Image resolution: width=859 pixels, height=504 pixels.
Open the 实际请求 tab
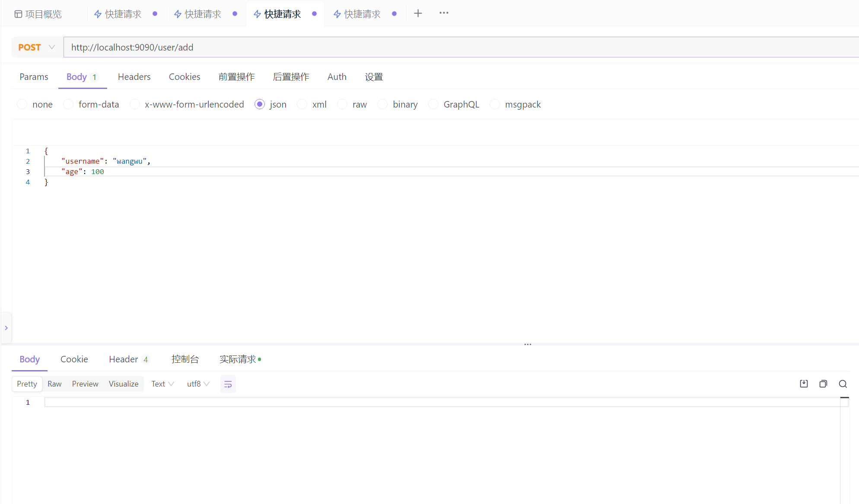click(240, 359)
